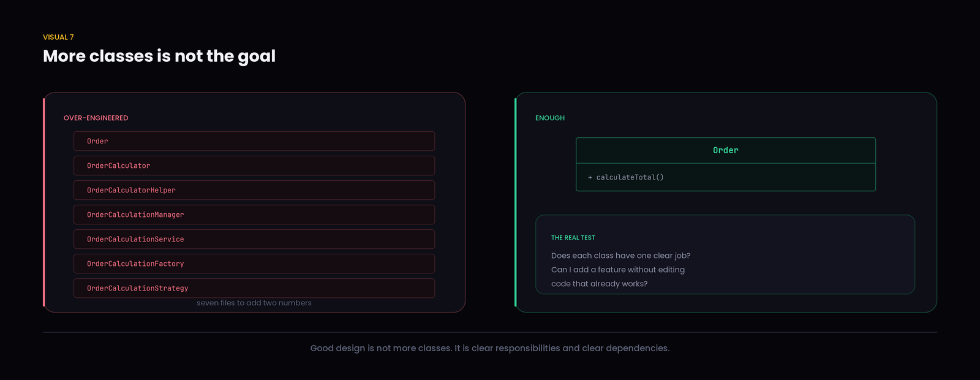Click the 'OrderCalculator' row
The image size is (980, 380).
click(254, 165)
